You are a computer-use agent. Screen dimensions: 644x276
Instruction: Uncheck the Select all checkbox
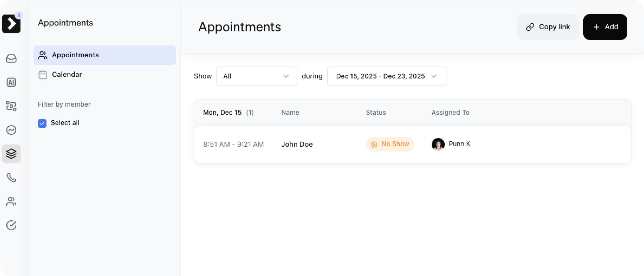pyautogui.click(x=42, y=123)
